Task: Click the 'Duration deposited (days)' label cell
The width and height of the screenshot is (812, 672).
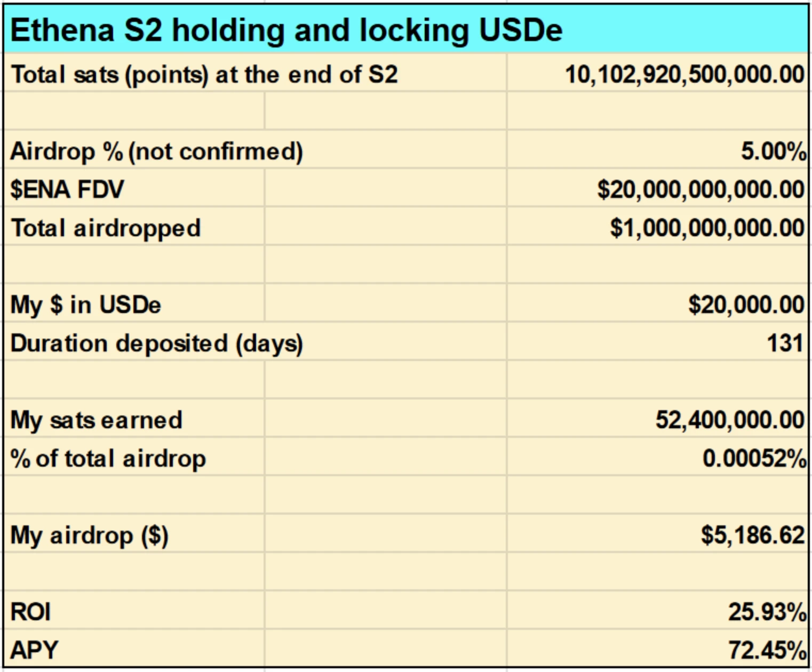Action: click(x=156, y=343)
